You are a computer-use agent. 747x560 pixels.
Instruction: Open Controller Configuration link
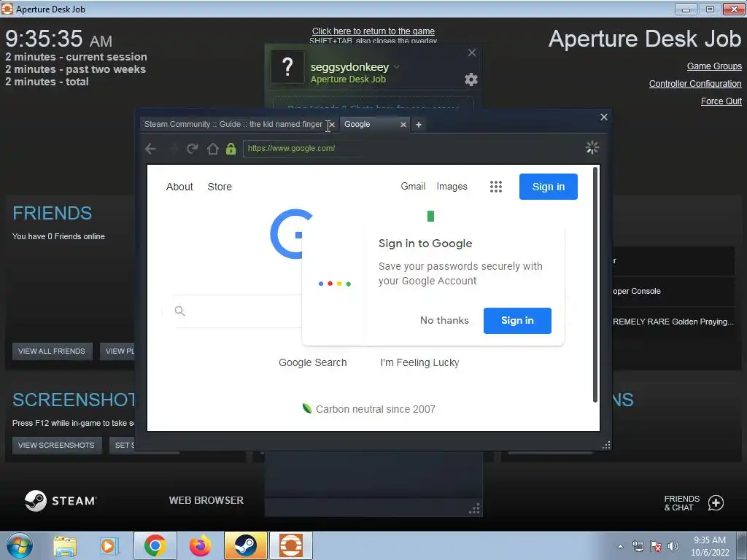coord(695,84)
